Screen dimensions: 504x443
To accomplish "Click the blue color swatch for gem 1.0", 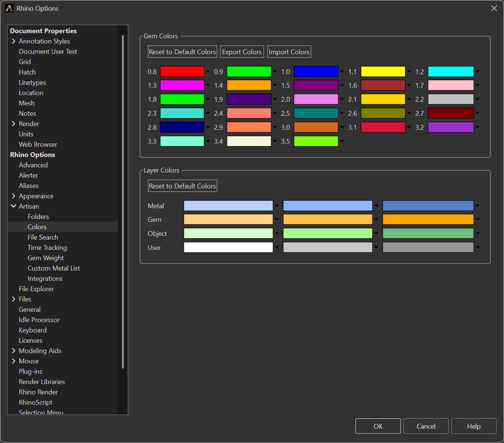I will coord(316,71).
